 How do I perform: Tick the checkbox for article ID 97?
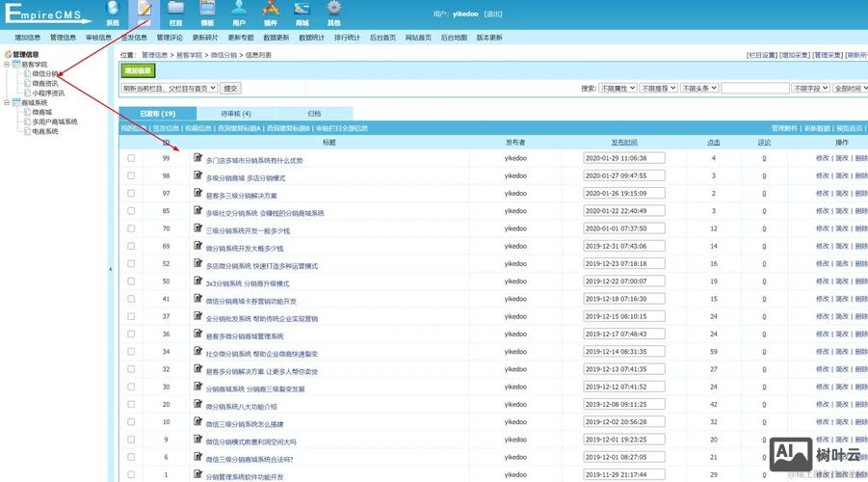click(x=131, y=194)
